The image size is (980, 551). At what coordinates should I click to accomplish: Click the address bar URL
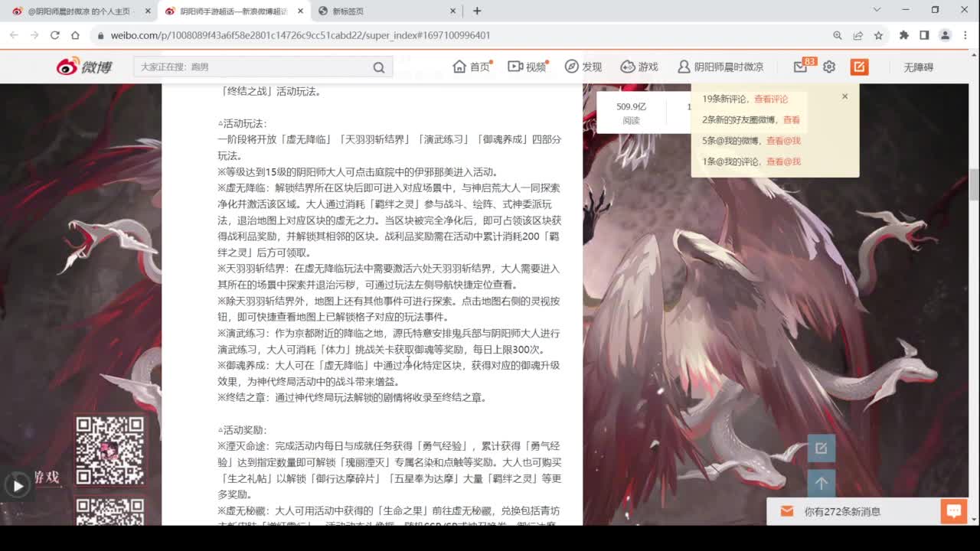(x=300, y=35)
